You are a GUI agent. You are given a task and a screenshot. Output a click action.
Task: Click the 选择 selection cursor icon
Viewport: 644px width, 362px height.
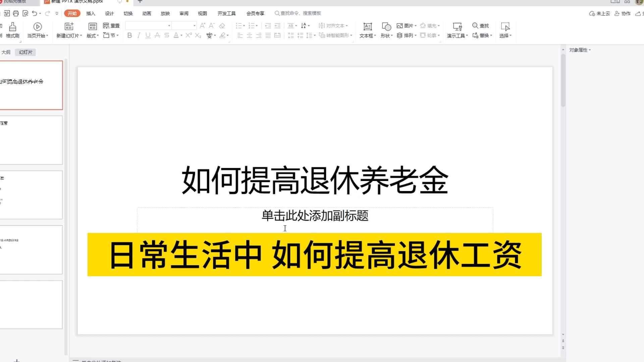point(505,26)
